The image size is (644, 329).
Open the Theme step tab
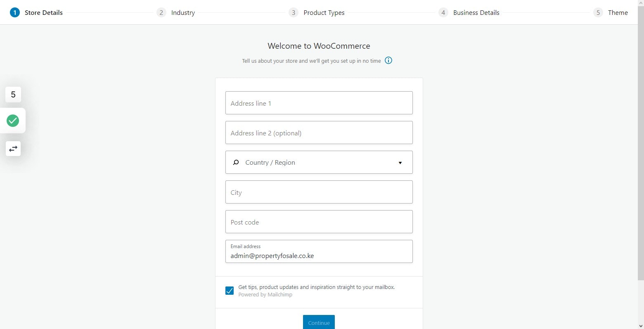(x=618, y=12)
